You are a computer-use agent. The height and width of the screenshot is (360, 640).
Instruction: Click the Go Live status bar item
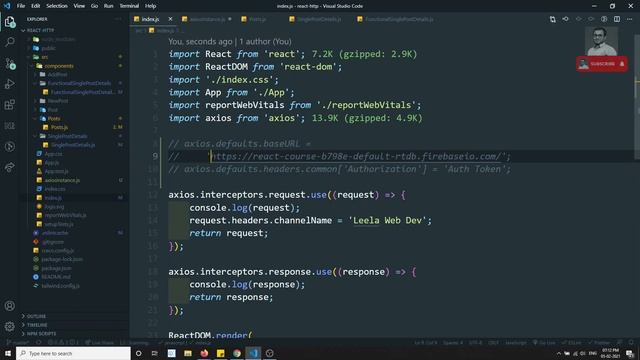click(544, 343)
